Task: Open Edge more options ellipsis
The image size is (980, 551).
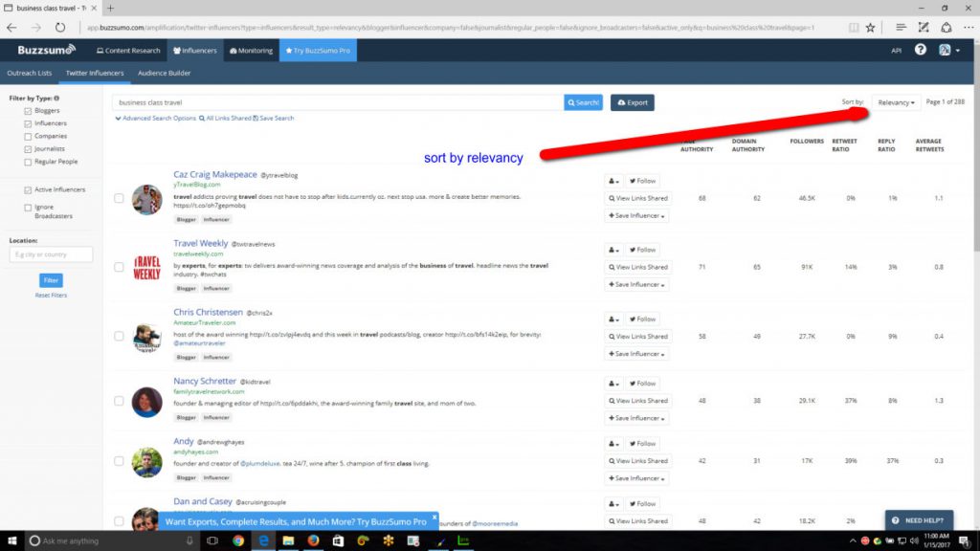Action: pos(969,28)
